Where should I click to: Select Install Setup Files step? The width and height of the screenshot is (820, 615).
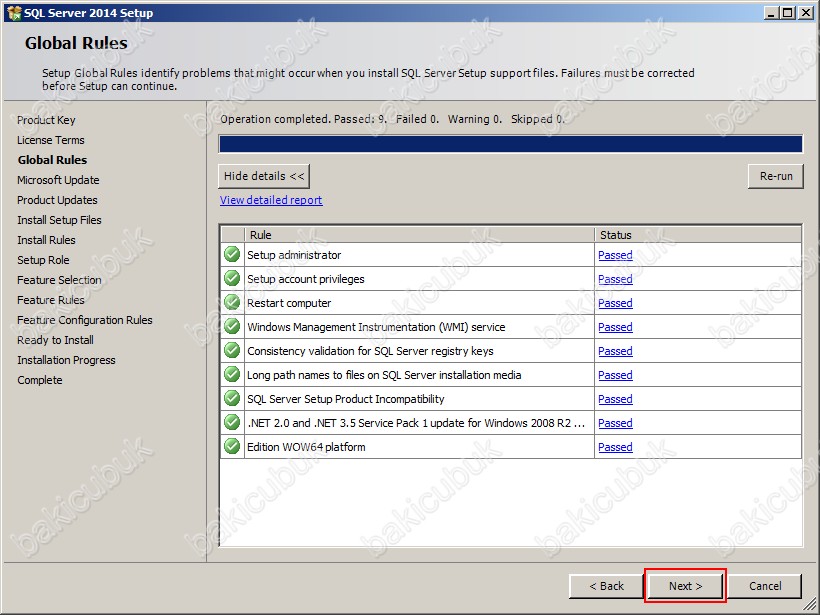(59, 220)
